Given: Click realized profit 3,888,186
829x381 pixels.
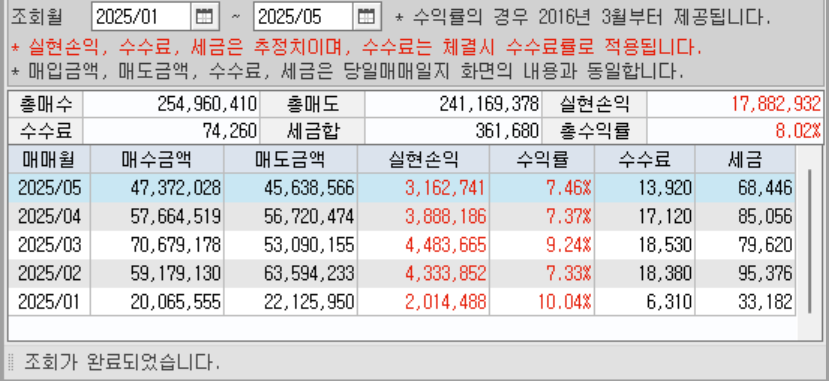Looking at the screenshot, I should tap(446, 216).
